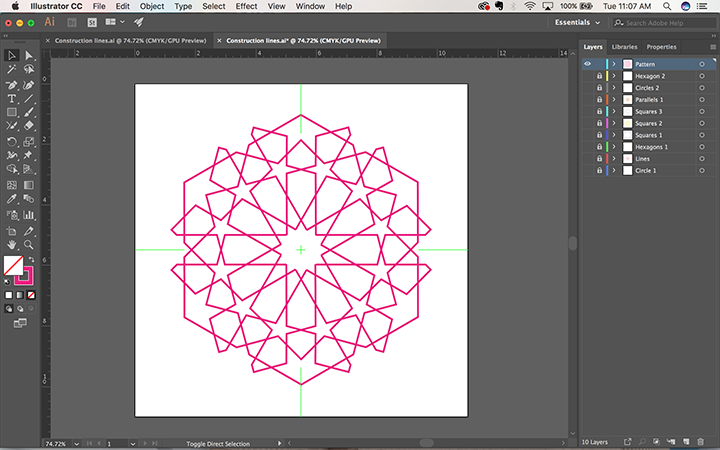Select the Line Segment tool
This screenshot has width=720, height=450.
[x=28, y=99]
